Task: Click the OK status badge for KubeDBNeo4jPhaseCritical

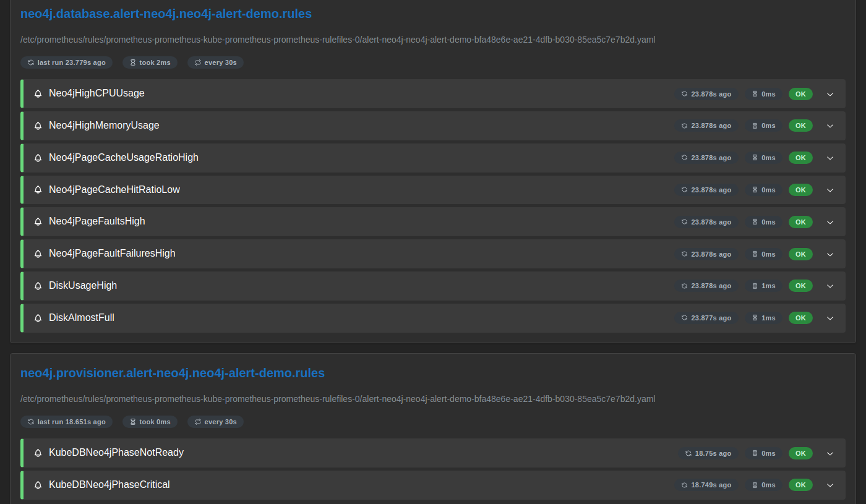Action: (x=800, y=485)
